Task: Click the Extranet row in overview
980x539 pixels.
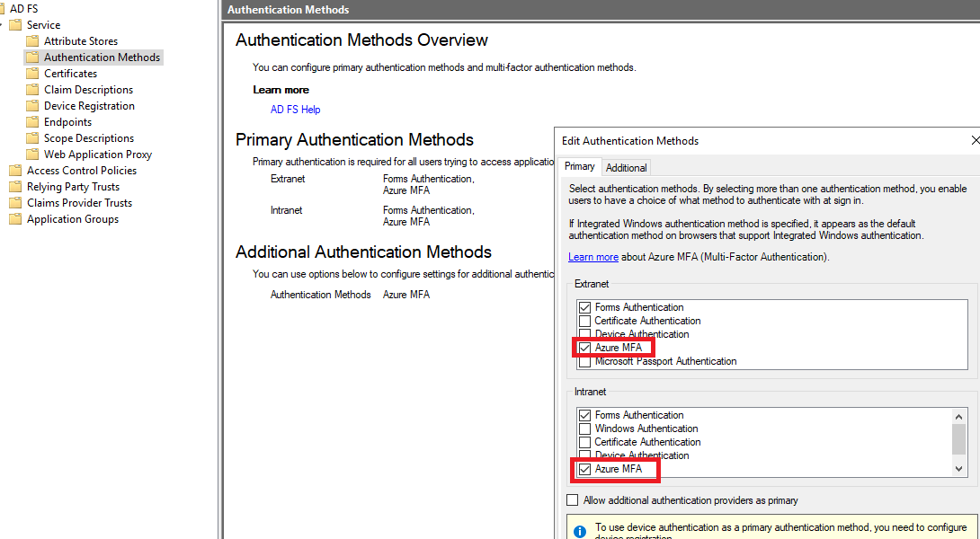Action: [x=372, y=184]
